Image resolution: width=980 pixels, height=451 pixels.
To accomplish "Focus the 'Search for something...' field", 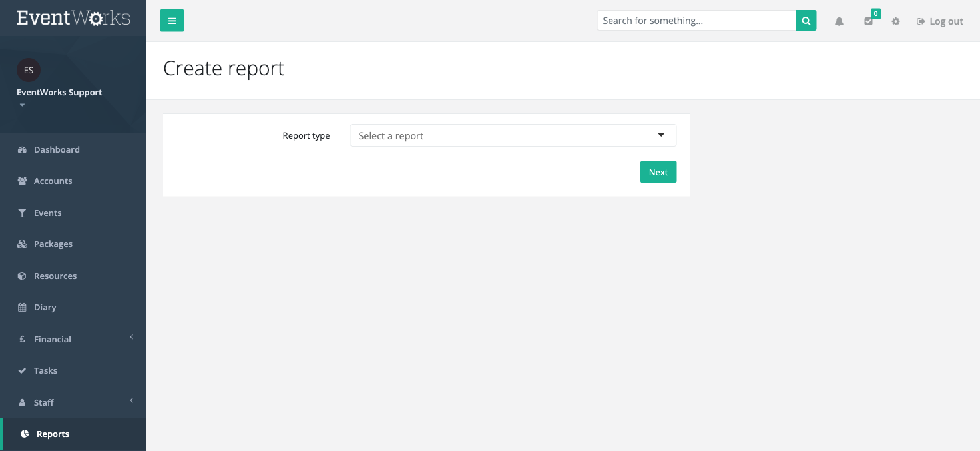I will [x=696, y=21].
